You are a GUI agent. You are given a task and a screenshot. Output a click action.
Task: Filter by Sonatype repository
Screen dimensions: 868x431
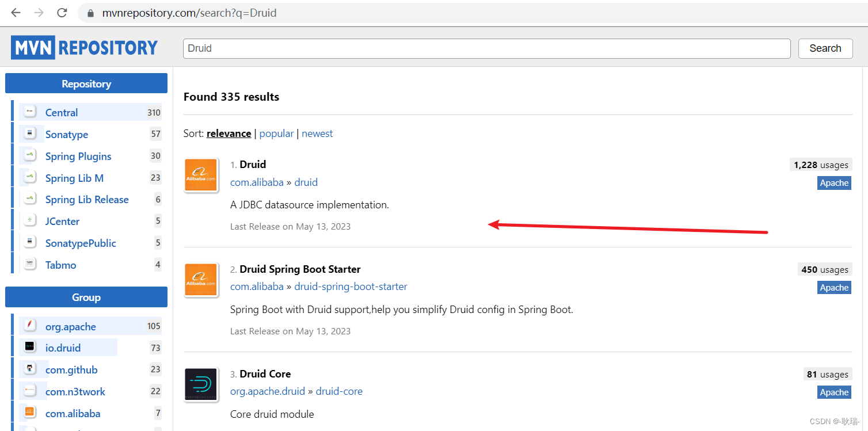(67, 135)
